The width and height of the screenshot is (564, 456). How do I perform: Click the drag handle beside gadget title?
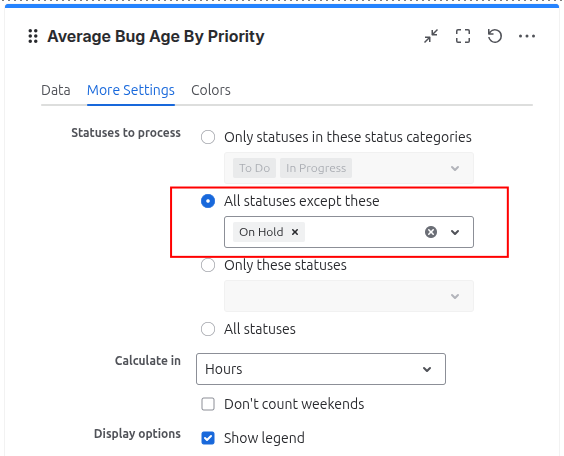pyautogui.click(x=33, y=36)
